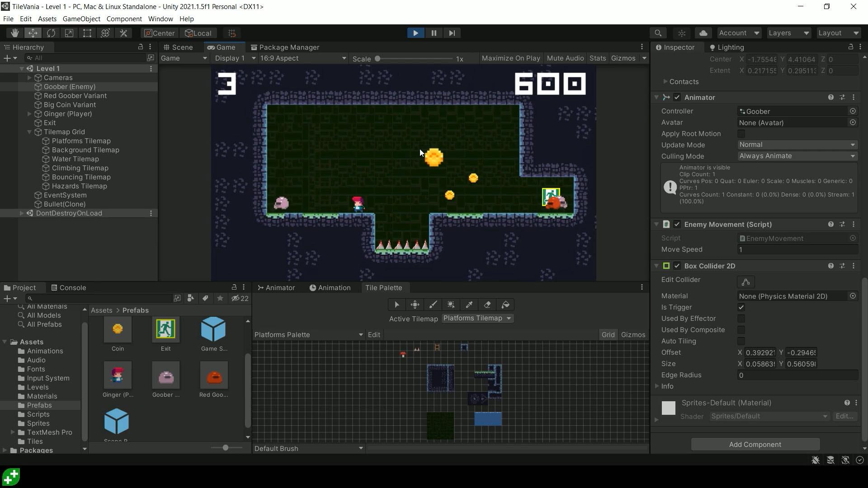Screen dimensions: 868x488
Task: Pick the Fill bucket in the Tile Palette
Action: click(505, 304)
